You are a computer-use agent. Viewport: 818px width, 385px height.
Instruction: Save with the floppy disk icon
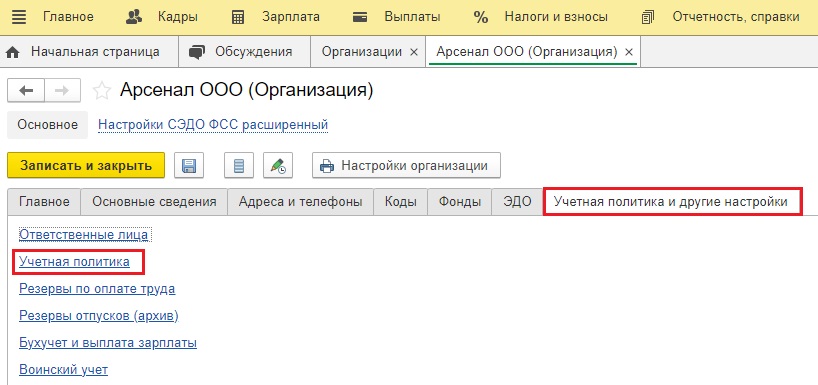[x=189, y=166]
